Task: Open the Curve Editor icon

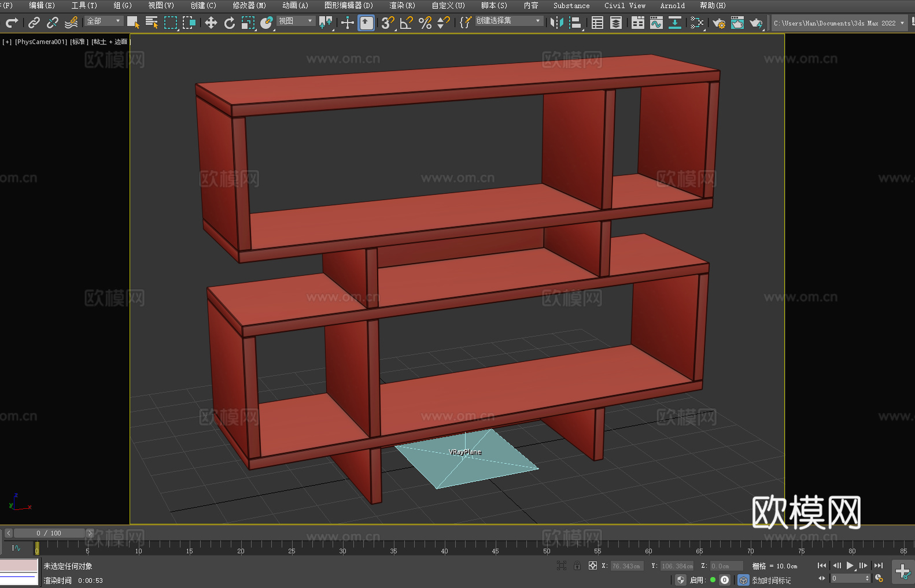Action: pos(656,23)
